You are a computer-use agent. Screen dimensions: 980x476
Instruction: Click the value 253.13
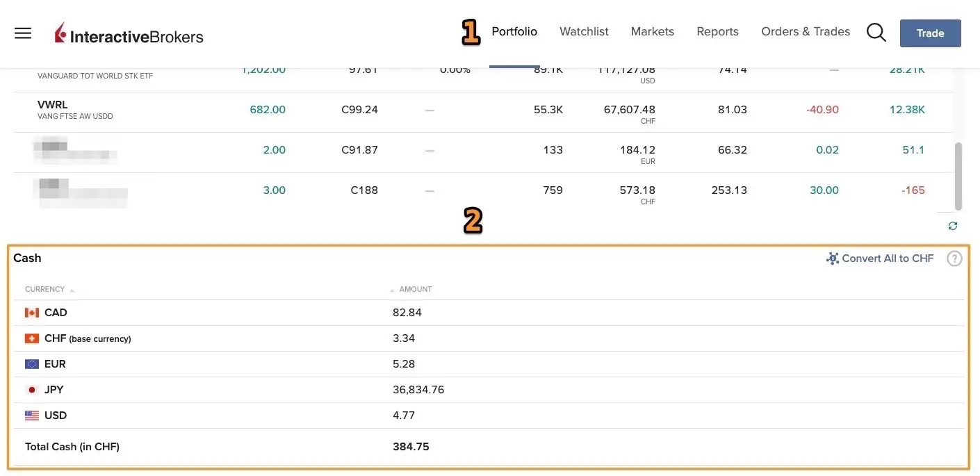[x=729, y=190]
